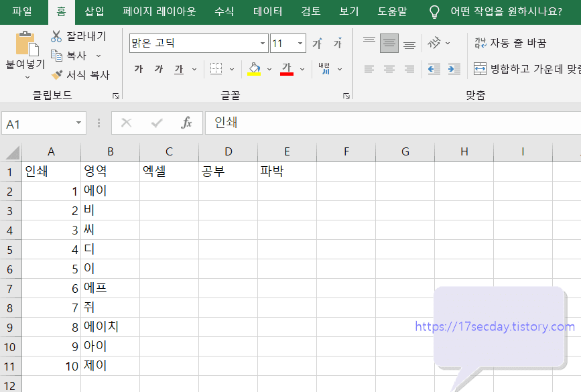Apply yellow fill color to the cell
581x392 pixels.
pos(253,69)
